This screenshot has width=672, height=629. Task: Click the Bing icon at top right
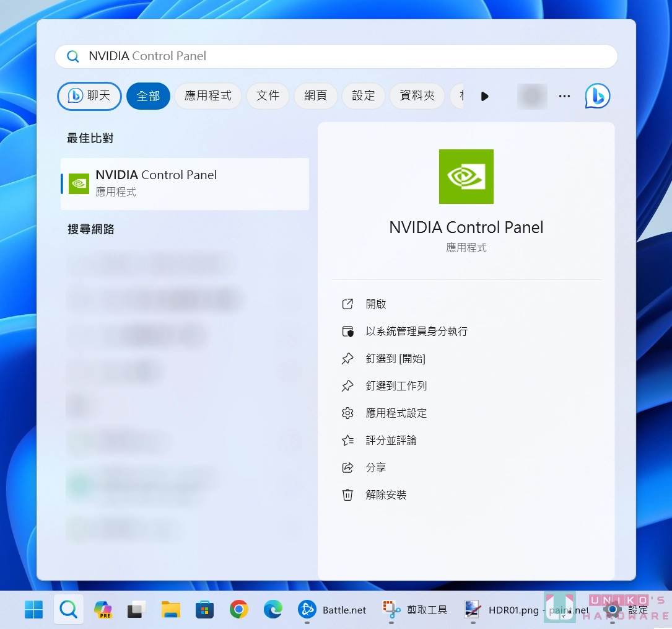click(x=598, y=96)
